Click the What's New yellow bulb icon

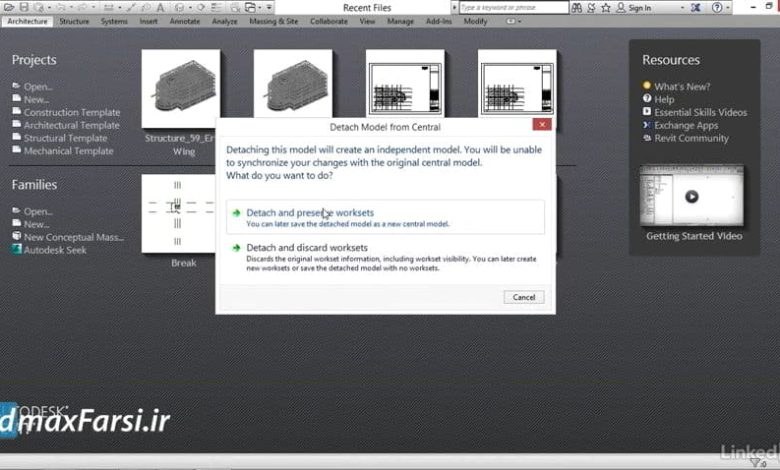[647, 86]
